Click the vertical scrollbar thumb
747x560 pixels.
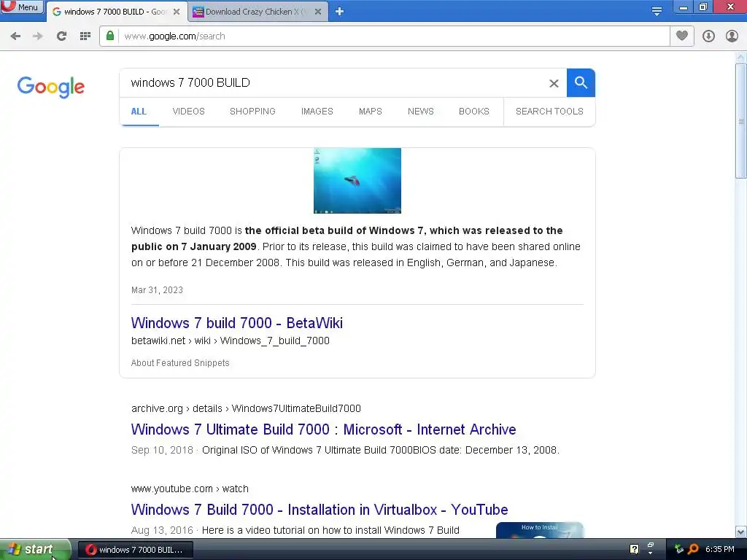pos(740,121)
